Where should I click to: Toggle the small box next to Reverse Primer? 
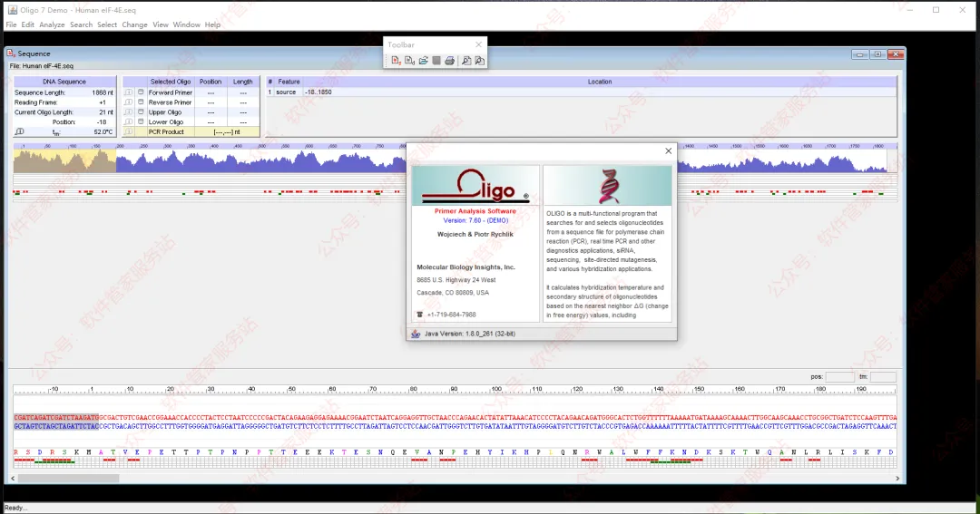pos(142,102)
